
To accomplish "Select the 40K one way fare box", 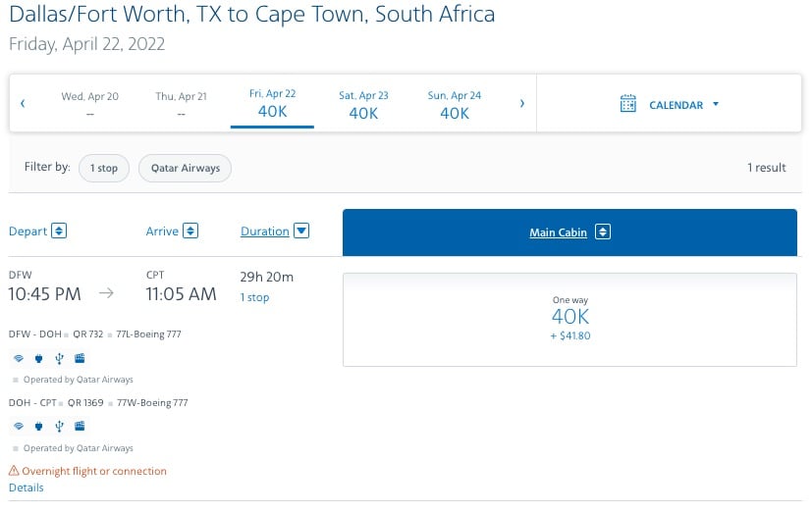I will pos(569,320).
